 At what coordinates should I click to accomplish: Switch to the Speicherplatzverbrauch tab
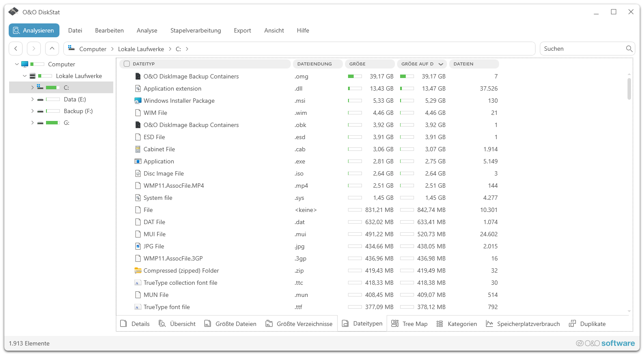tap(523, 324)
